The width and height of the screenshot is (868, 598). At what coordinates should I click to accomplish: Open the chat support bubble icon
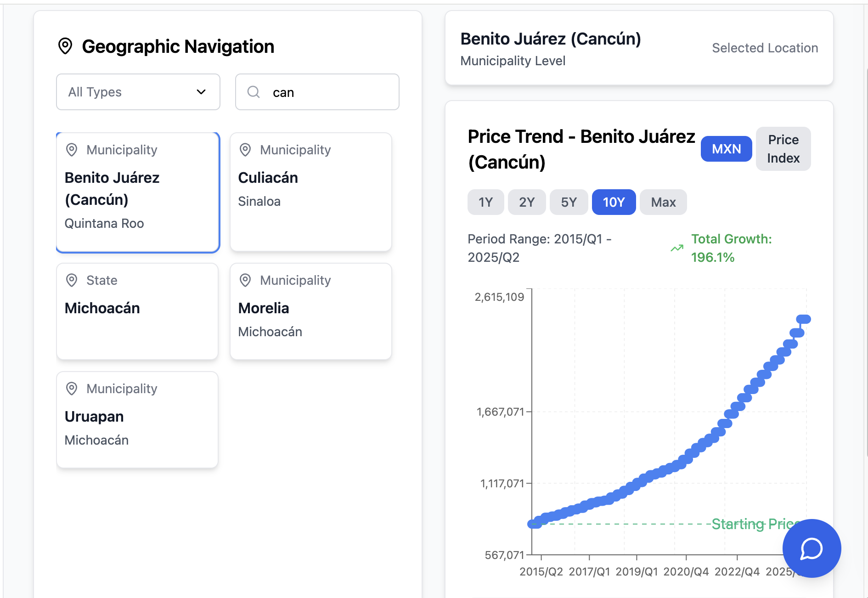pos(812,548)
